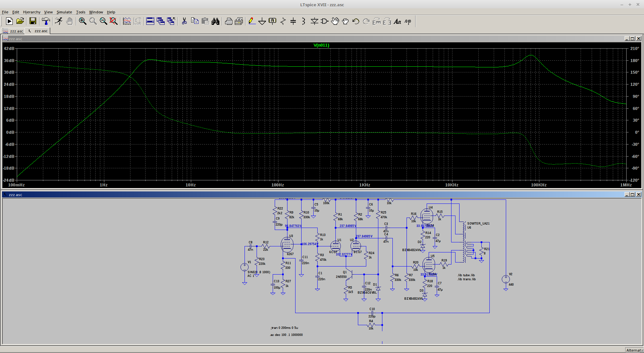Open the File menu

coord(5,12)
